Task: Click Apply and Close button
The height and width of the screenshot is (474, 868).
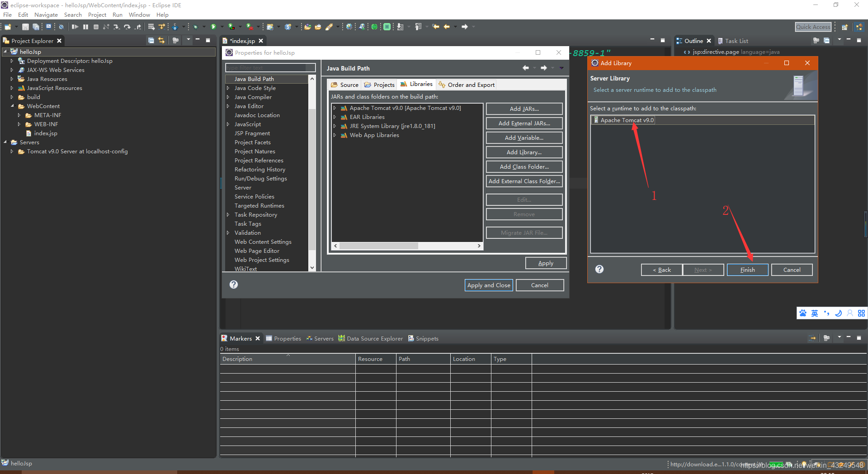Action: pyautogui.click(x=489, y=285)
